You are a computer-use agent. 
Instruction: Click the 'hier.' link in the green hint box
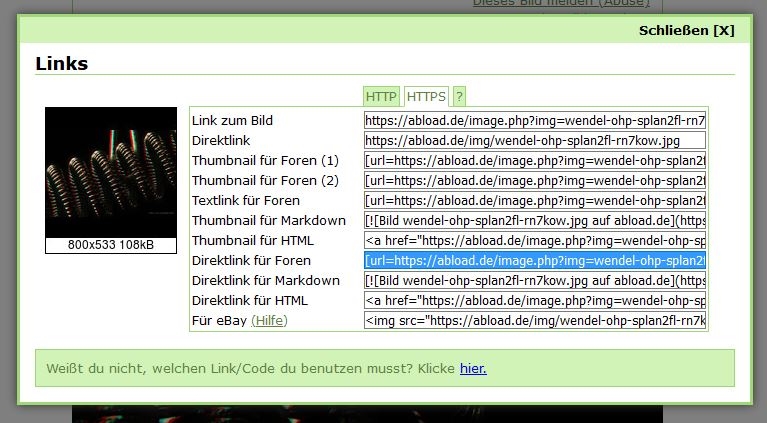point(473,369)
